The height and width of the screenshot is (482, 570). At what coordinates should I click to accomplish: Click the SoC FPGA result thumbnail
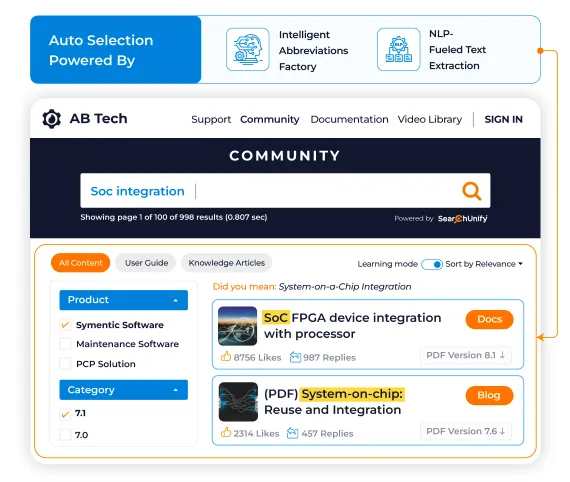coord(237,326)
